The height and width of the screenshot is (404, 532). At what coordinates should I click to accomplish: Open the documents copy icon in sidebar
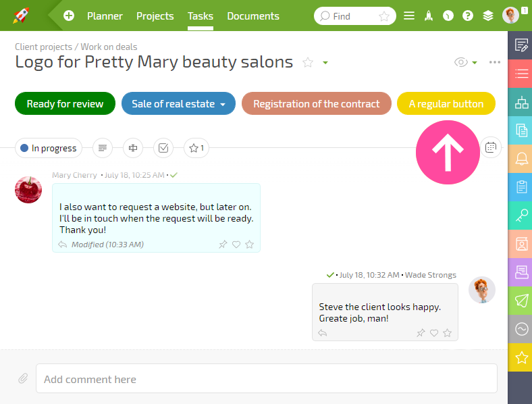click(520, 130)
